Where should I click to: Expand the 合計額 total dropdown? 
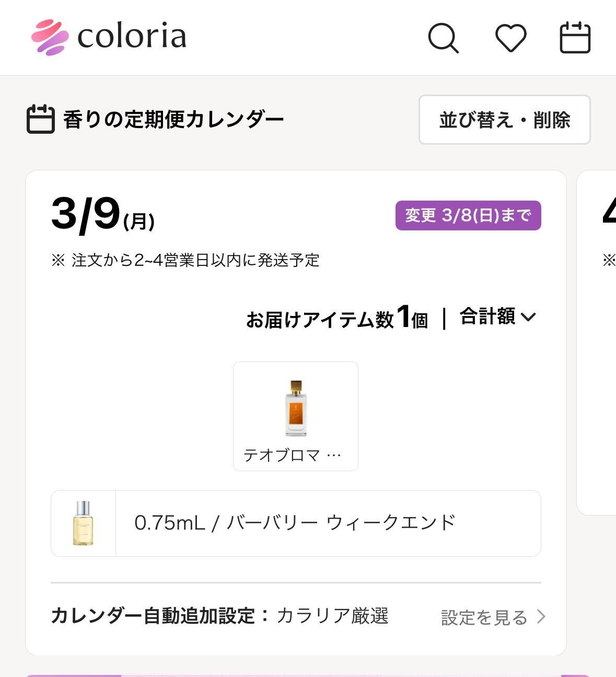(x=497, y=317)
